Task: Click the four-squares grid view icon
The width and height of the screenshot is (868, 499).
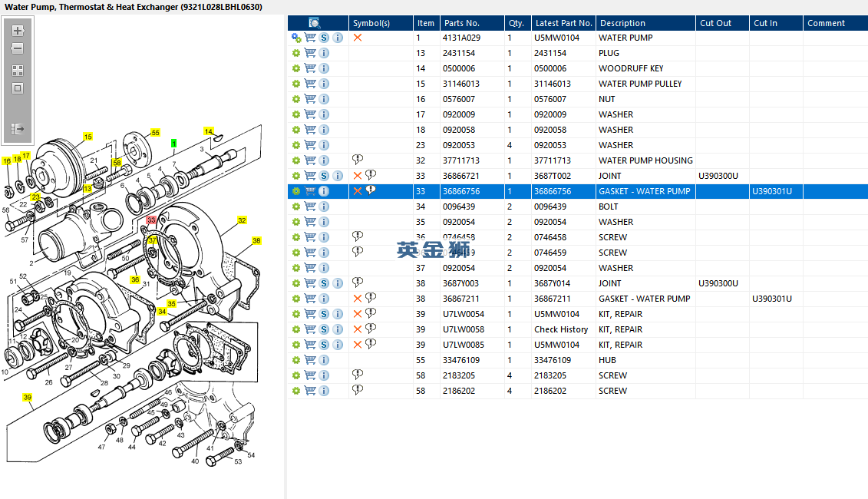Action: pyautogui.click(x=18, y=70)
